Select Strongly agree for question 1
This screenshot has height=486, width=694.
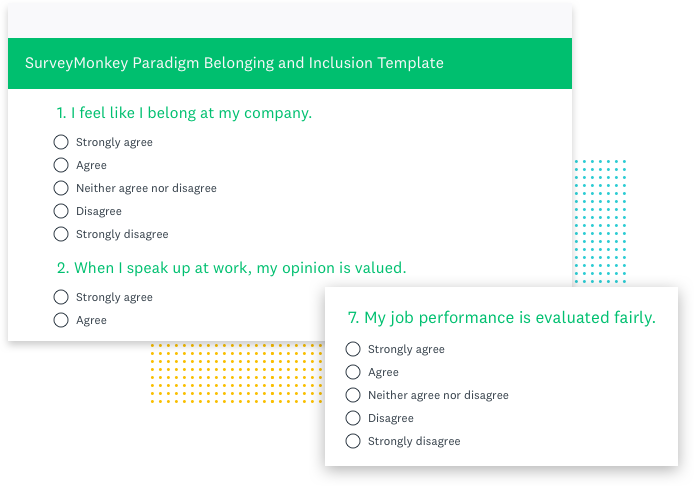tap(61, 142)
